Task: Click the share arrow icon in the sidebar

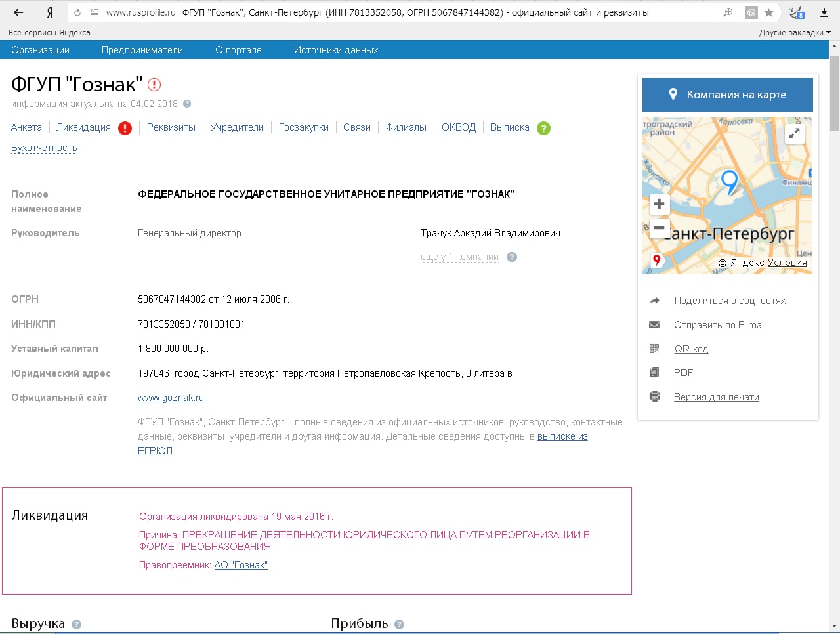Action: coord(654,301)
